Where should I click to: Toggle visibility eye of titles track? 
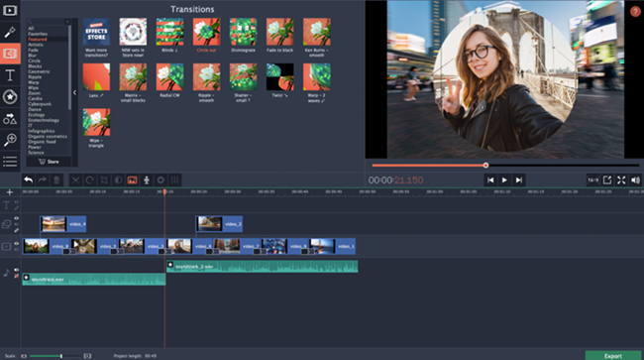pos(17,202)
